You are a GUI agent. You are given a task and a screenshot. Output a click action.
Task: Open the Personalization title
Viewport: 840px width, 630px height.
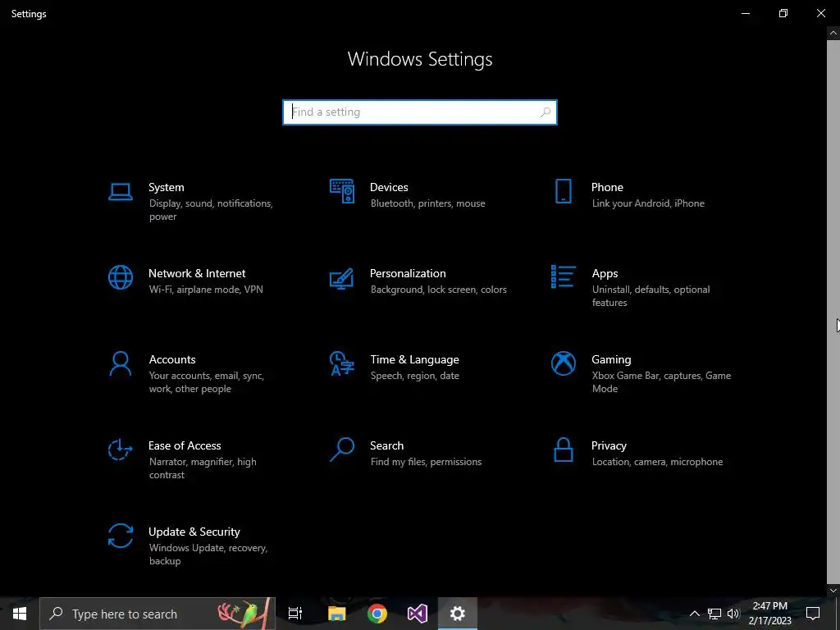[x=408, y=273]
